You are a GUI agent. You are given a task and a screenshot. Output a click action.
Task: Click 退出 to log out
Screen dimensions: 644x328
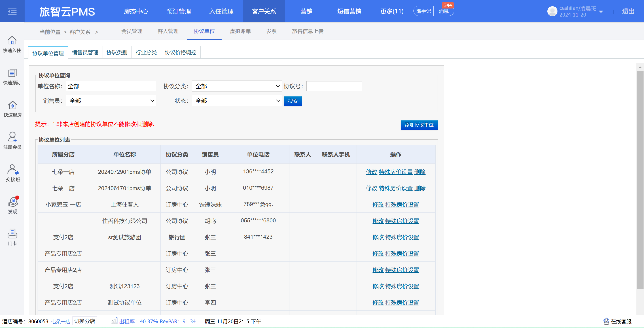pyautogui.click(x=628, y=11)
